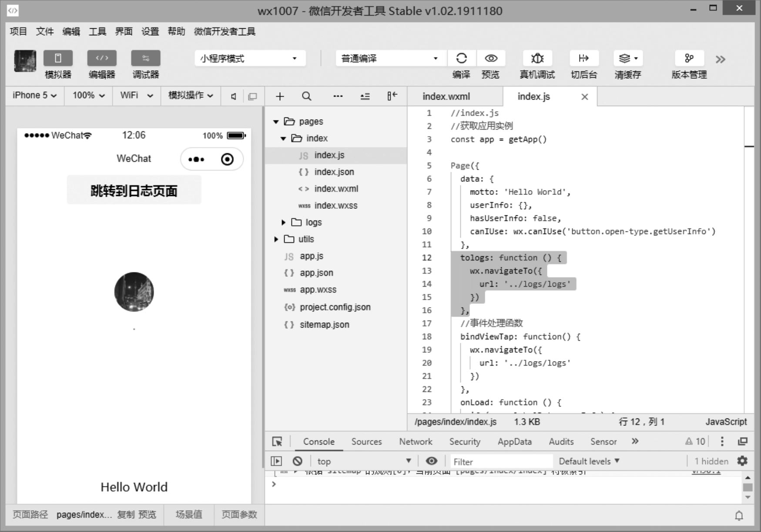Open the top context dropdown

[x=364, y=461]
